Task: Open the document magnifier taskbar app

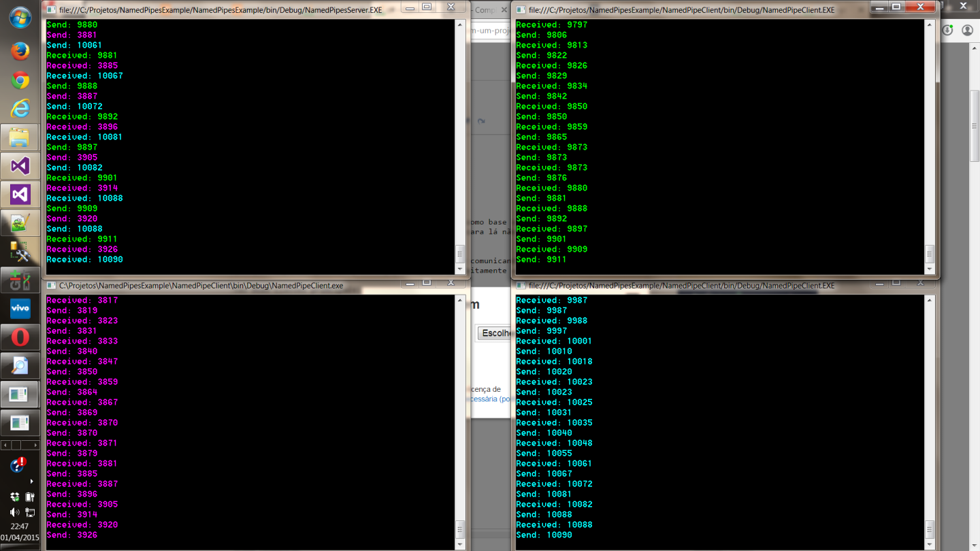Action: point(20,366)
